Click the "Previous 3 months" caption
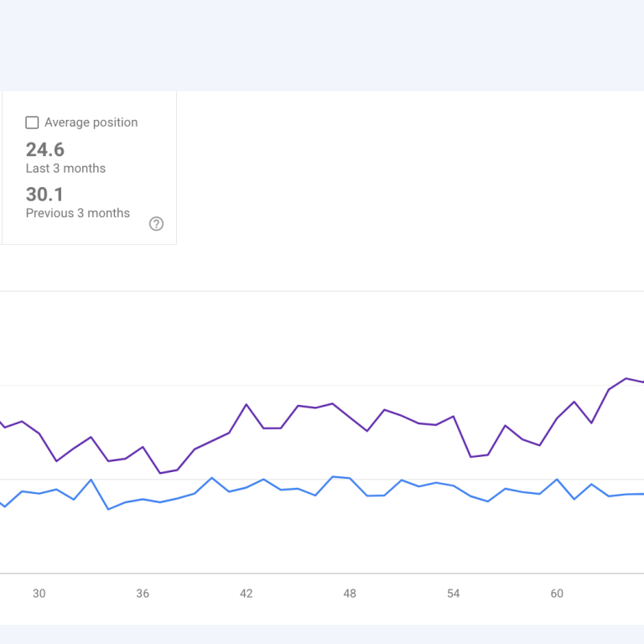The image size is (644, 644). (x=77, y=213)
